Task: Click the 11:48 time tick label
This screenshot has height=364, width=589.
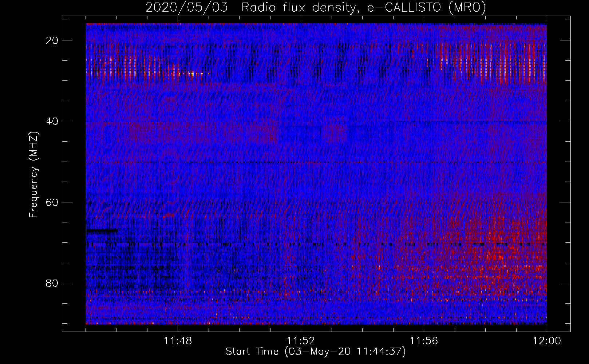Action: [x=178, y=341]
